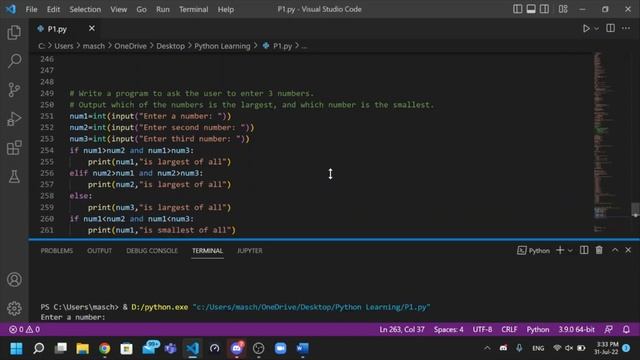Add a new terminal with plus icon
640x360 pixels.
[x=560, y=250]
